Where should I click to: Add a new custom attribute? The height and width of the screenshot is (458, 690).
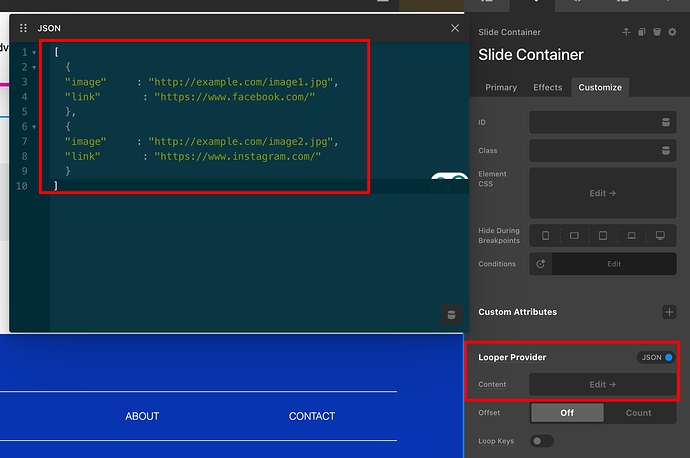click(669, 312)
